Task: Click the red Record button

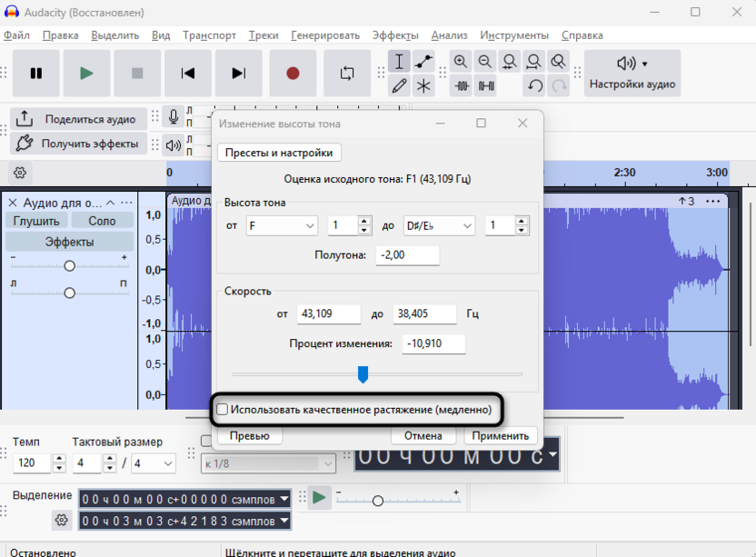Action: coord(293,74)
